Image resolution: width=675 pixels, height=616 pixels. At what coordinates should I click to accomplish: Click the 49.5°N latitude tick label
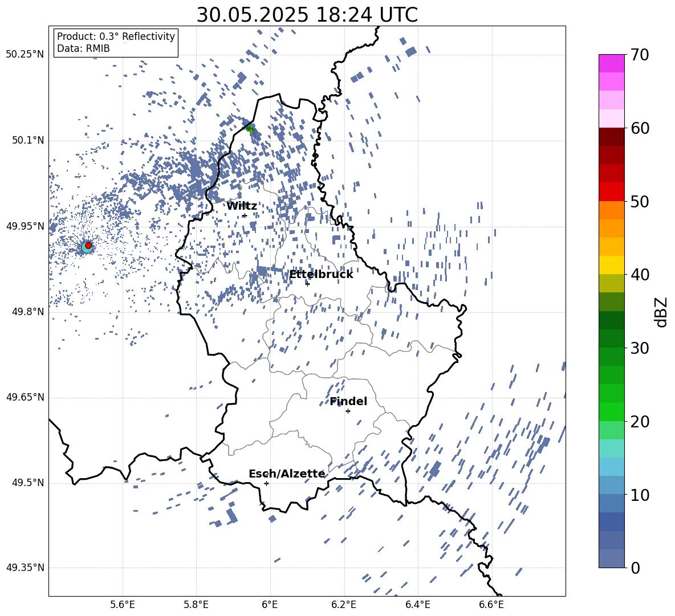tap(28, 483)
